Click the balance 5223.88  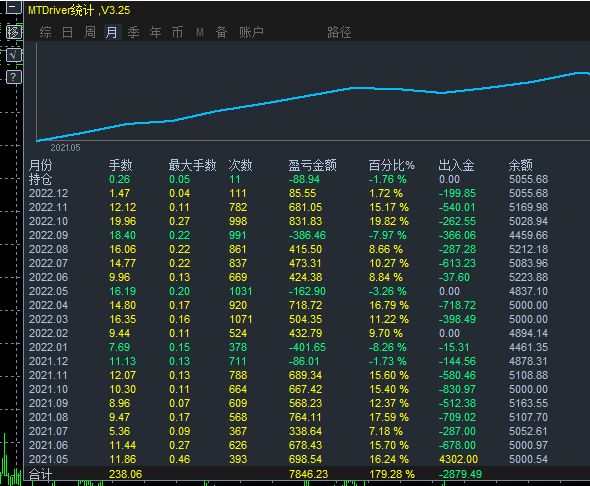pyautogui.click(x=528, y=277)
